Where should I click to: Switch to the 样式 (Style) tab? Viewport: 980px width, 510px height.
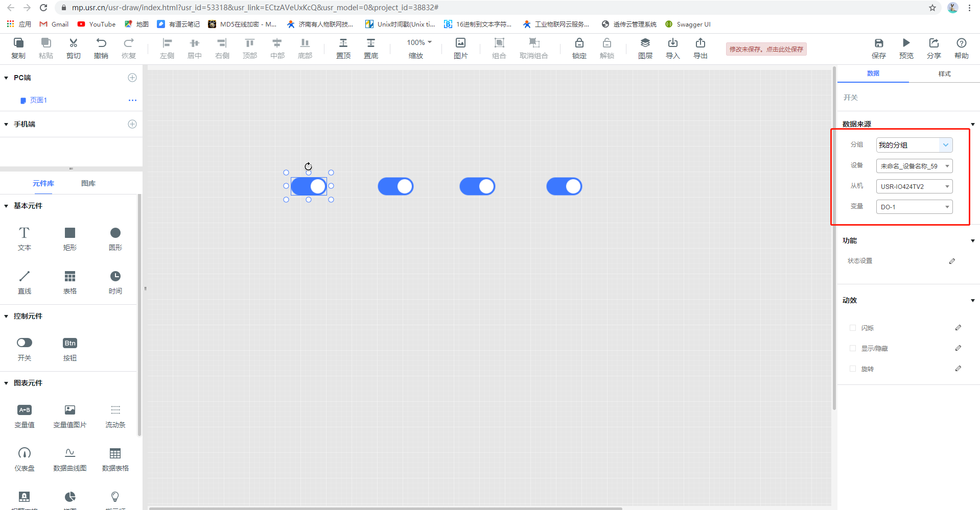pyautogui.click(x=944, y=74)
